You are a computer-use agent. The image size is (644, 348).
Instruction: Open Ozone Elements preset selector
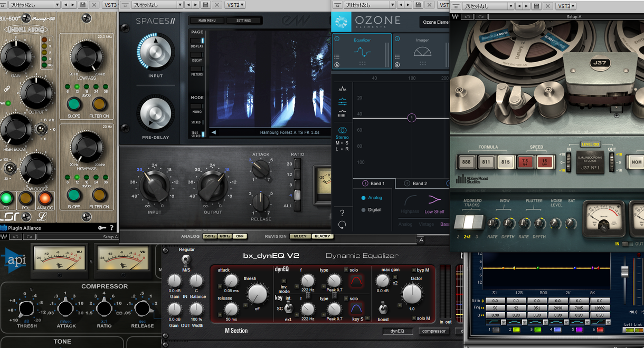pos(434,22)
